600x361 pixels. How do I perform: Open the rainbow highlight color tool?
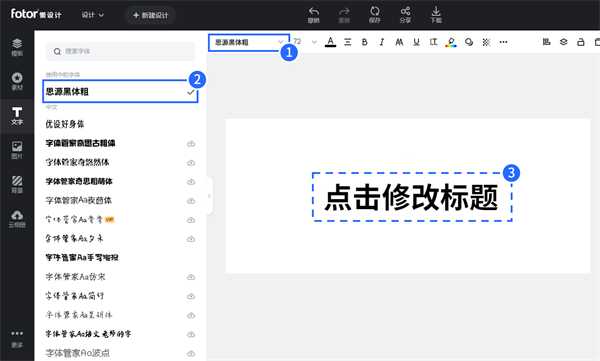(x=451, y=42)
